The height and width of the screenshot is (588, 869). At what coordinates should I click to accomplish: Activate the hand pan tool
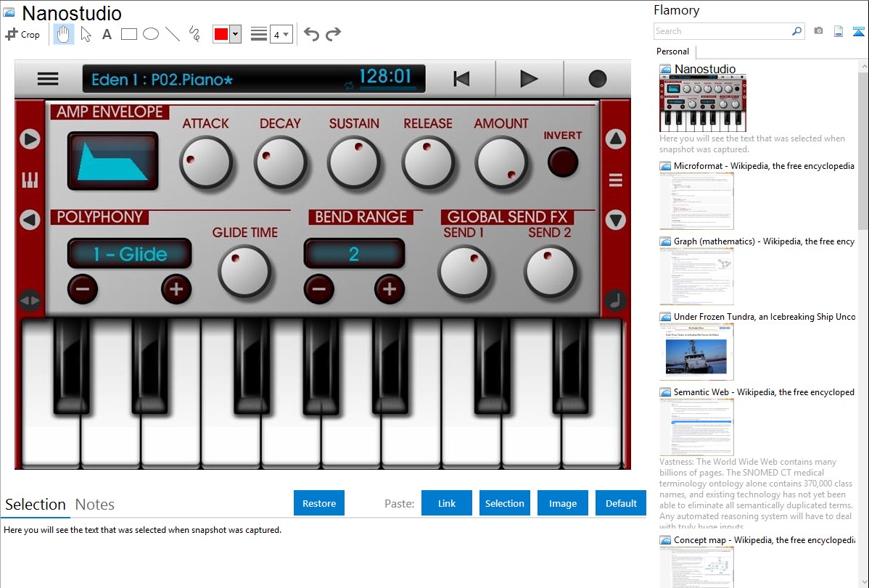pos(63,34)
